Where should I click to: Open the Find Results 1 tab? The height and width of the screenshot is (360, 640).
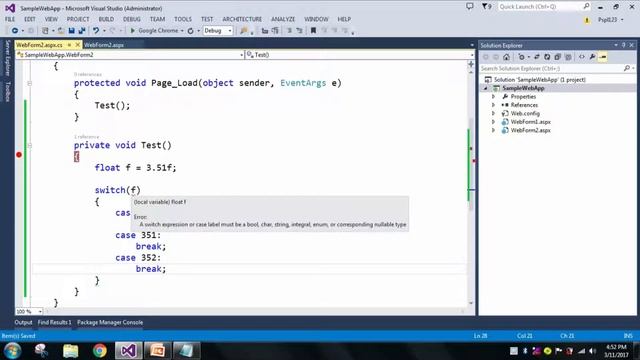pos(54,322)
